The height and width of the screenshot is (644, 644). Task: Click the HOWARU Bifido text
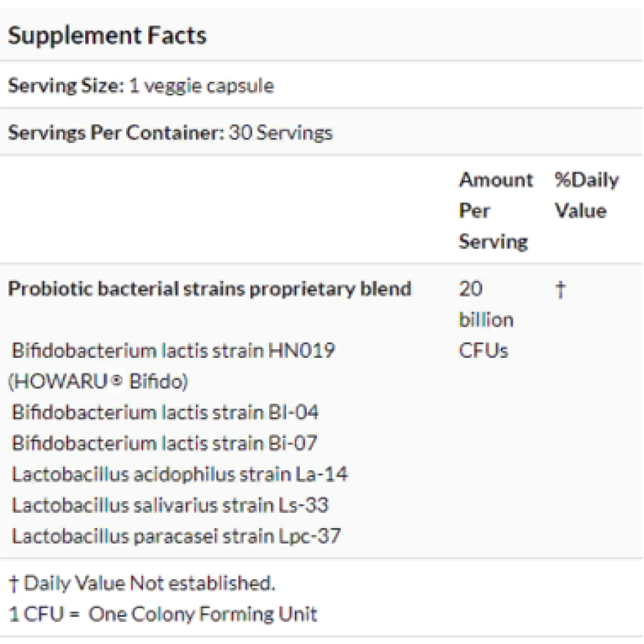click(98, 381)
